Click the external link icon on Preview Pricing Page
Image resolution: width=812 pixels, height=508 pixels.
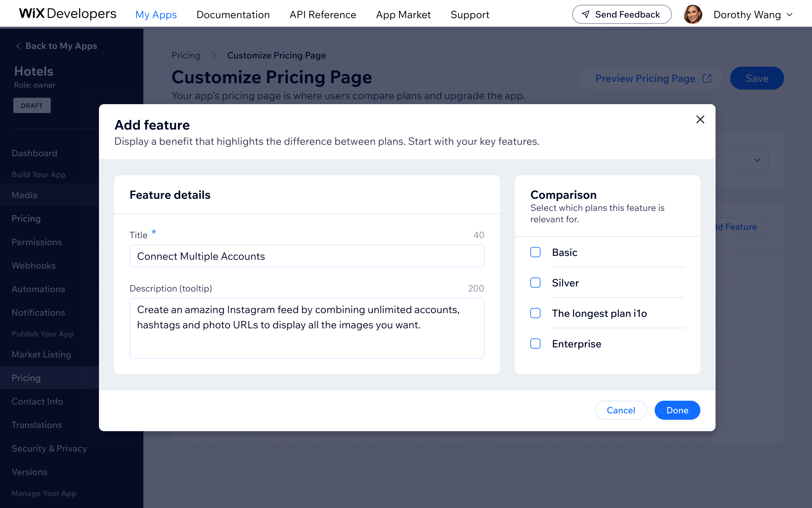(707, 78)
